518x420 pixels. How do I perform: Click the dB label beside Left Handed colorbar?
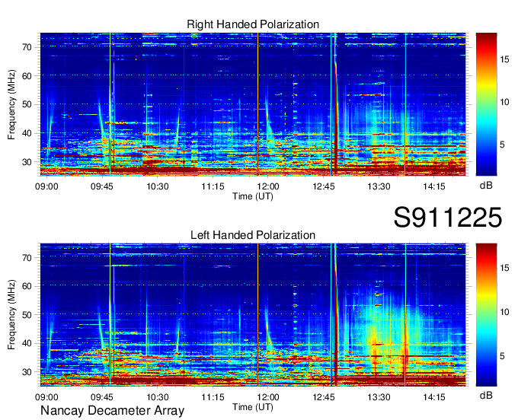[x=486, y=396]
